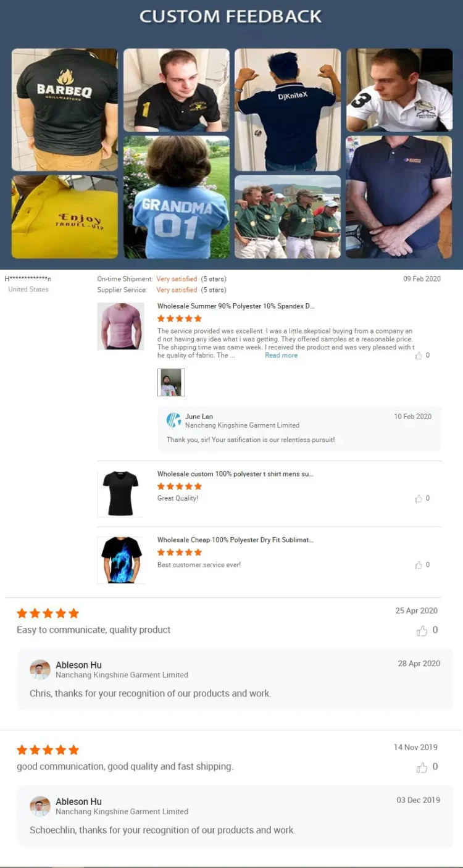Click the GRANDMA 01 blue shirt photo
Image resolution: width=463 pixels, height=868 pixels.
coord(177,198)
